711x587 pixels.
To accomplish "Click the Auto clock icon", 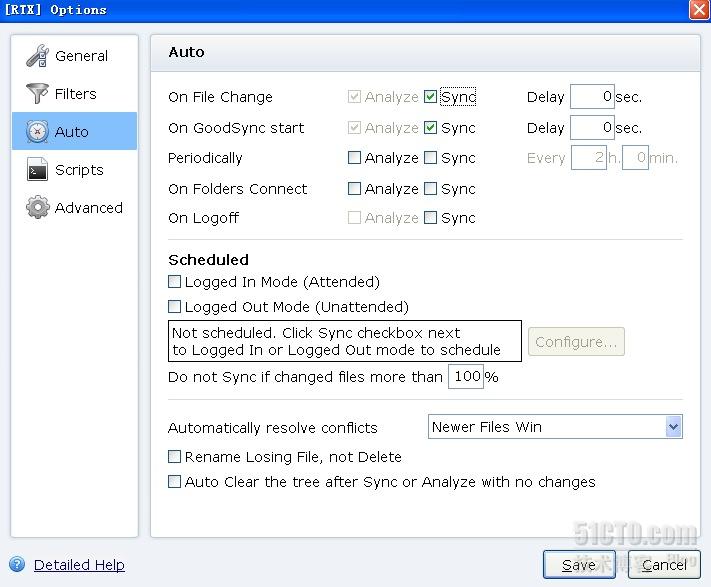I will (x=37, y=131).
